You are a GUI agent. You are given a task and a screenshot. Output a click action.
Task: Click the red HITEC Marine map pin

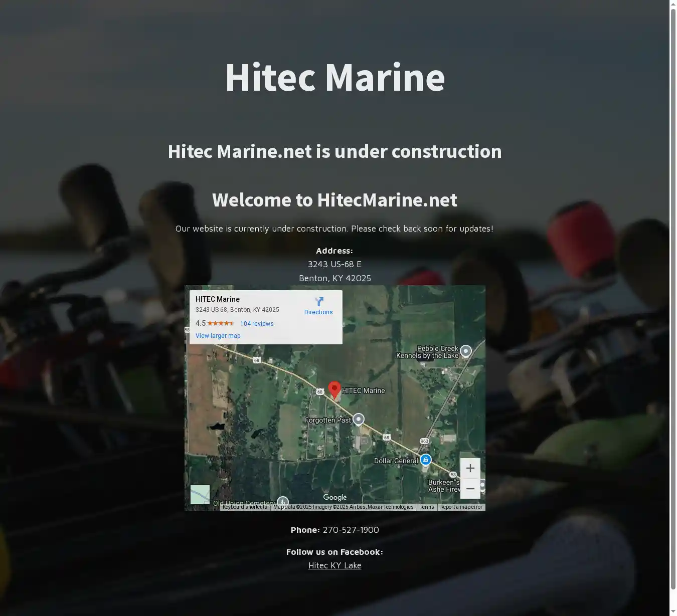[334, 389]
